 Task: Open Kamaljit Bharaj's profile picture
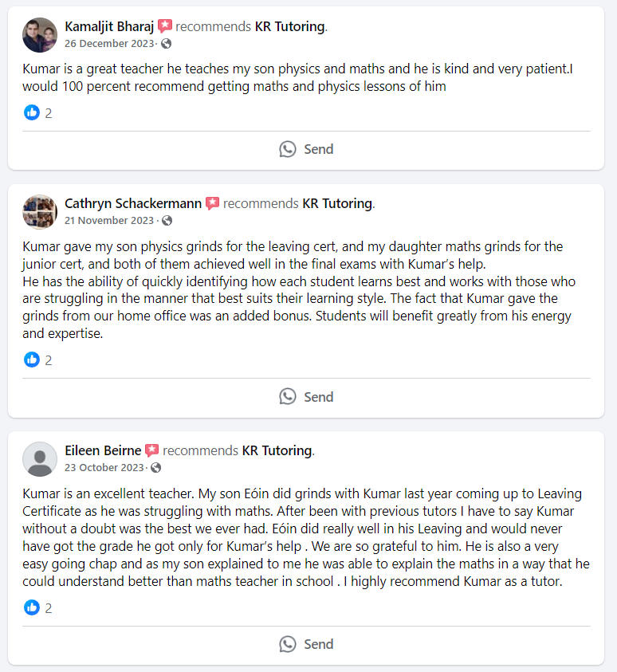40,35
